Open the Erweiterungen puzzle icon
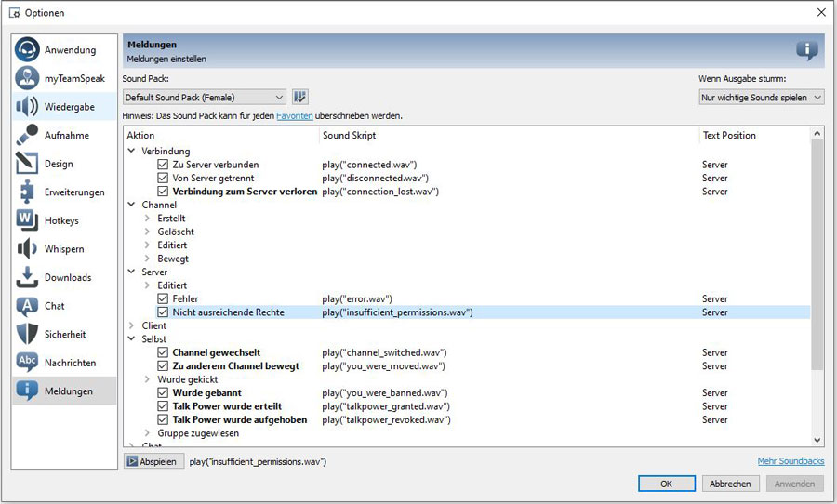 coord(28,192)
